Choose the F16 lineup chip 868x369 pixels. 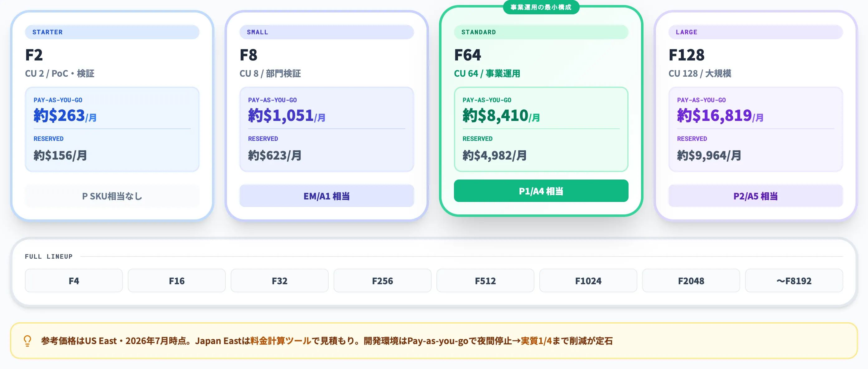176,280
